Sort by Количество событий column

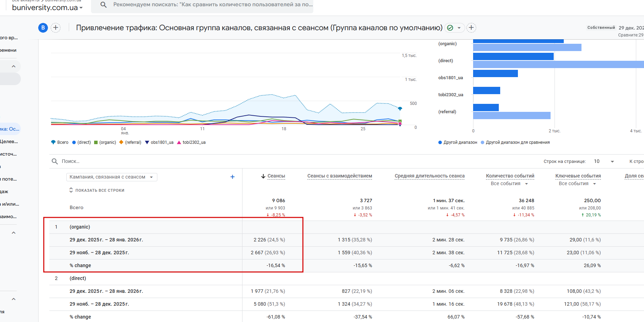(510, 176)
